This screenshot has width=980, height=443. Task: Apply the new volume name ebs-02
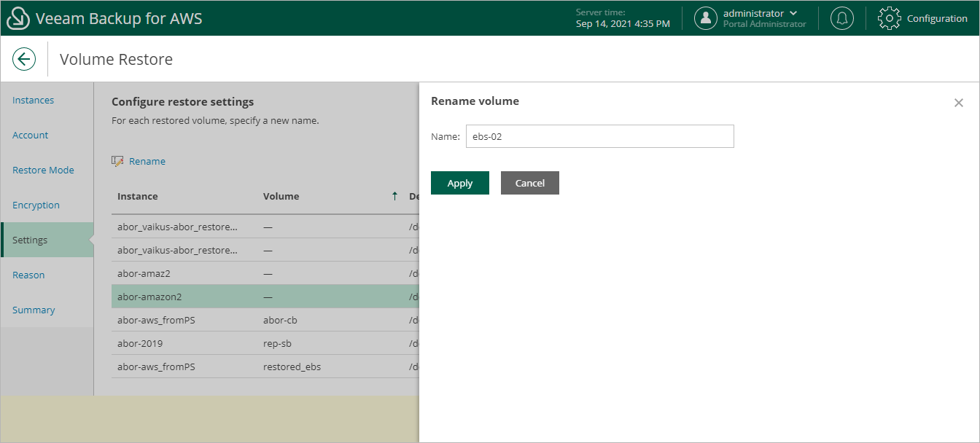[459, 182]
